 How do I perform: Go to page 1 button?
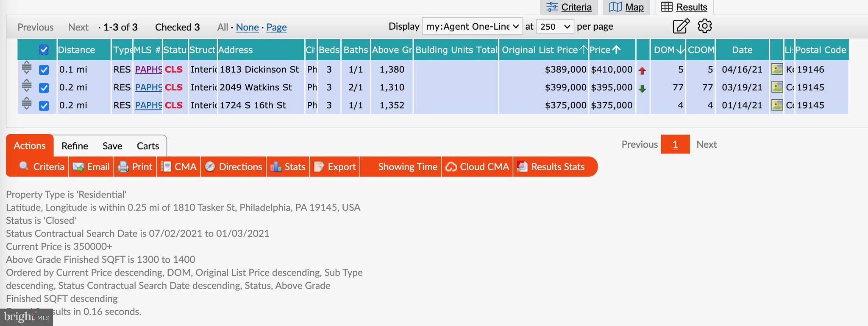[675, 144]
